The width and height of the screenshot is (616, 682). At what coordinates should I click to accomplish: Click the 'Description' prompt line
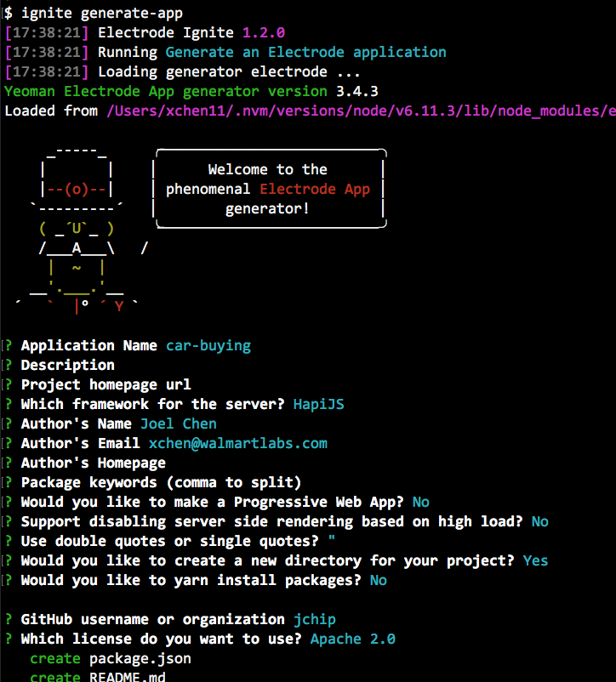tap(68, 365)
